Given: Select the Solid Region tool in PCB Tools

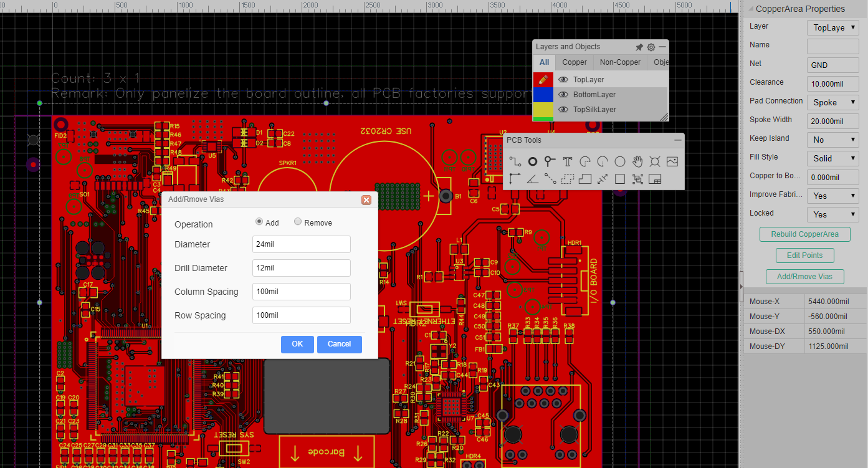Looking at the screenshot, I should 585,179.
